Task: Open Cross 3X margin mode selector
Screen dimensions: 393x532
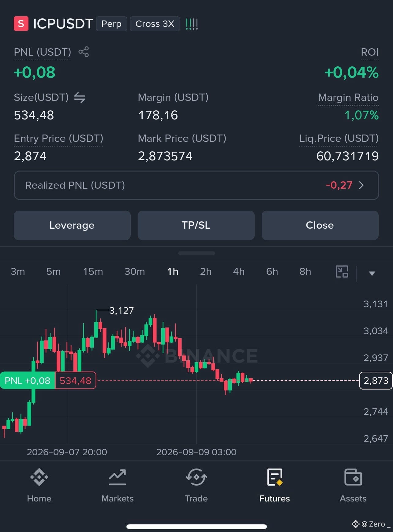Action: [155, 24]
